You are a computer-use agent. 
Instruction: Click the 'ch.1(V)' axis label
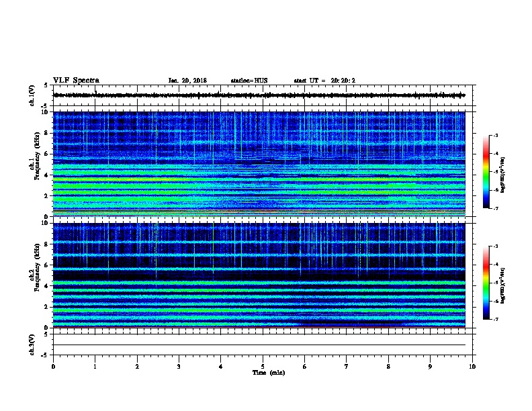tap(32, 95)
